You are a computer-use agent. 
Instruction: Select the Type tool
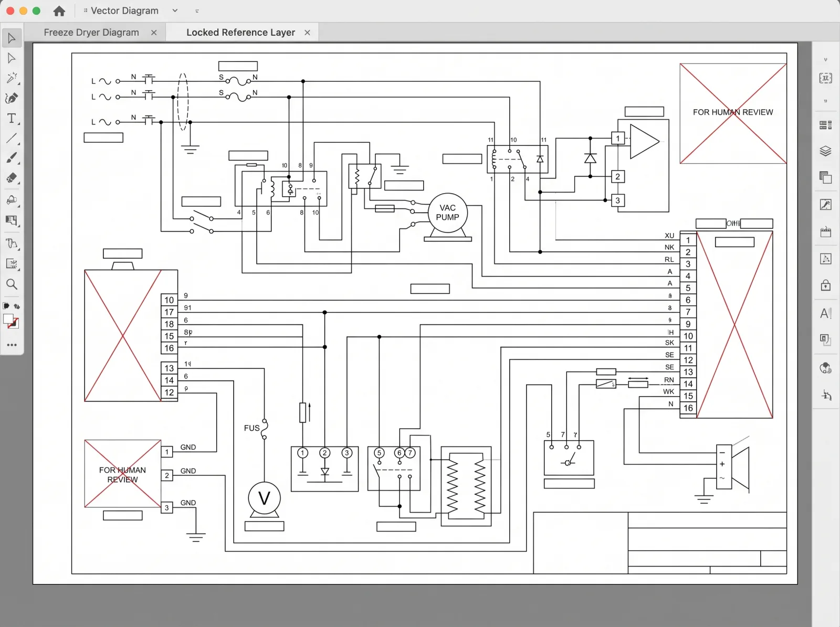point(12,119)
